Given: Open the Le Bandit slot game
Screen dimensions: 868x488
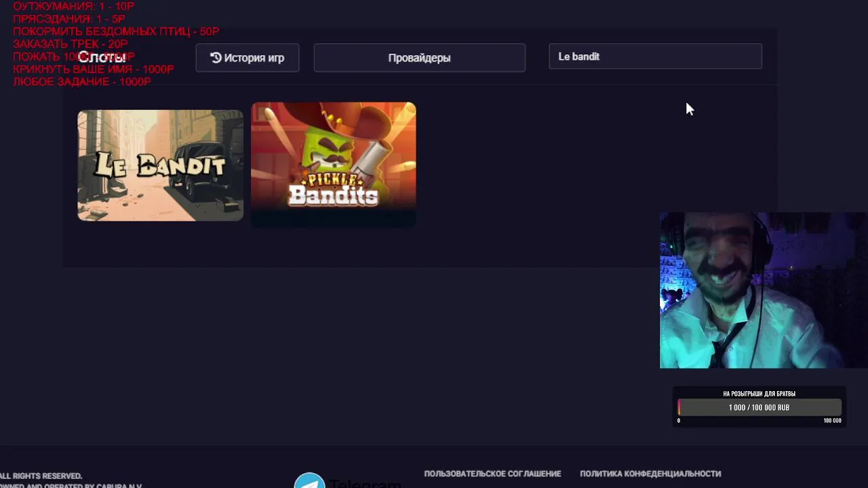Looking at the screenshot, I should tap(160, 165).
